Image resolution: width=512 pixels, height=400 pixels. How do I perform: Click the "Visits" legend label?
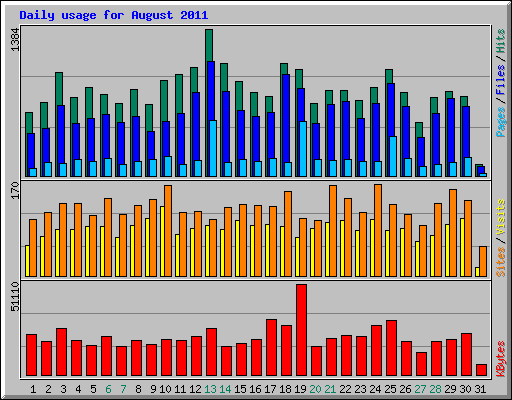click(x=501, y=218)
